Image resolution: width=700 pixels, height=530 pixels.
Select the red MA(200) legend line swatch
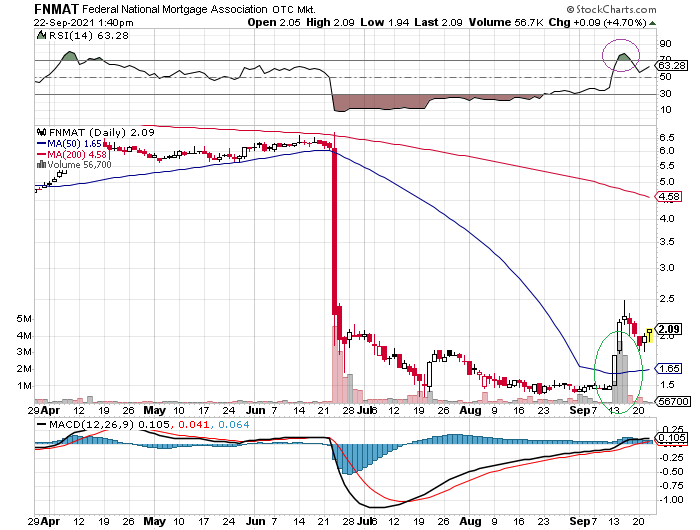click(42, 154)
